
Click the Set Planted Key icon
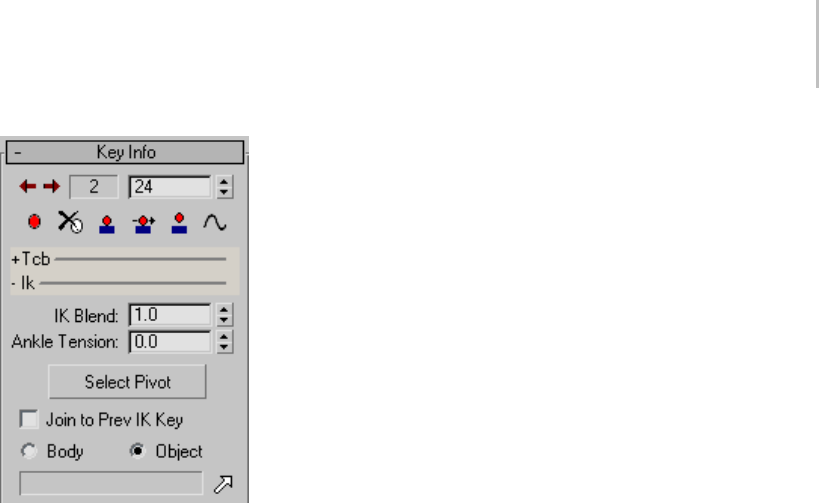click(107, 224)
